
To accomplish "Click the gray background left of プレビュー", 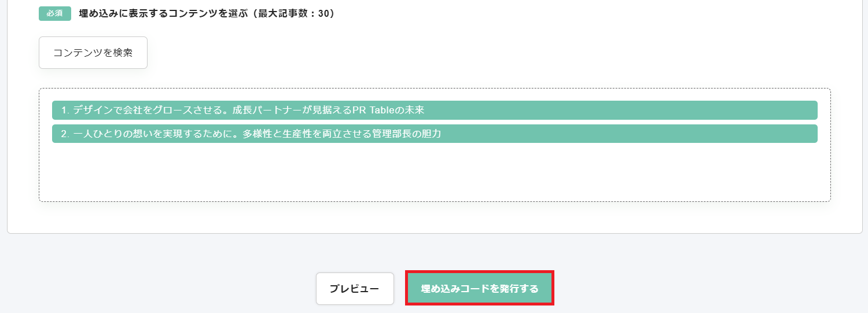I will (x=174, y=288).
